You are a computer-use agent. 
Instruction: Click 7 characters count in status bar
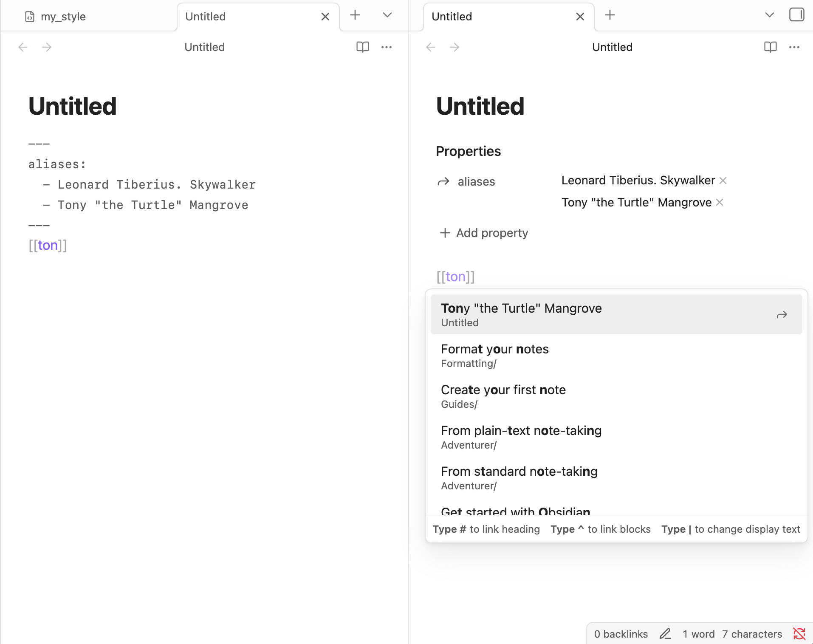point(752,634)
